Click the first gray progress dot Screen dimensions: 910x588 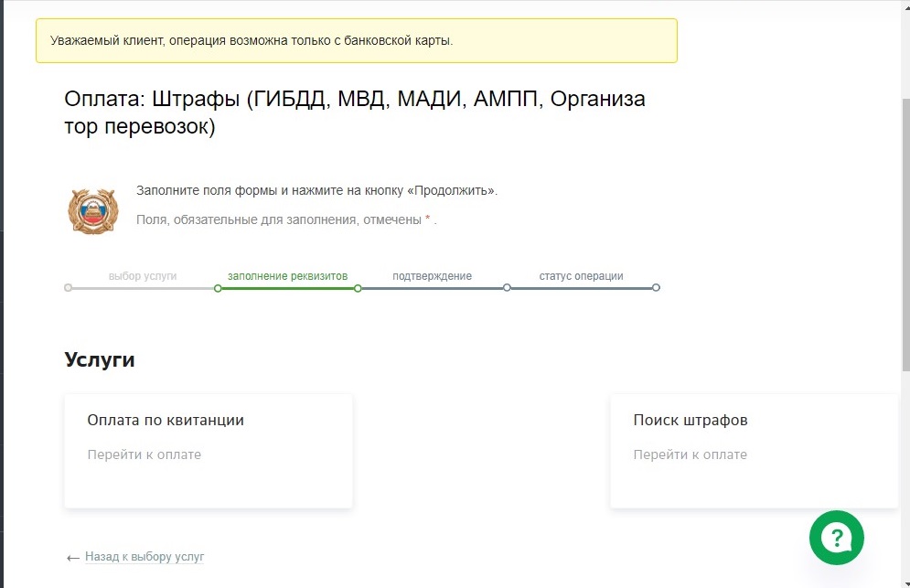(x=69, y=288)
